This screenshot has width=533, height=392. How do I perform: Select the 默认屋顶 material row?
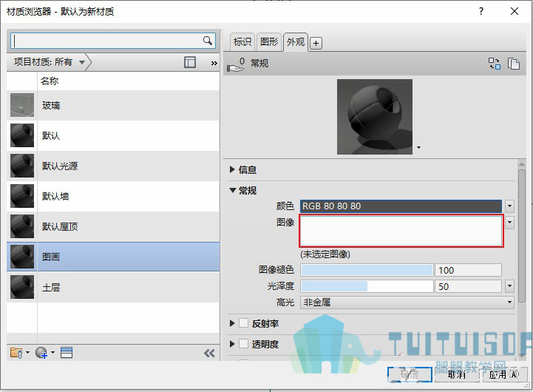(x=113, y=226)
